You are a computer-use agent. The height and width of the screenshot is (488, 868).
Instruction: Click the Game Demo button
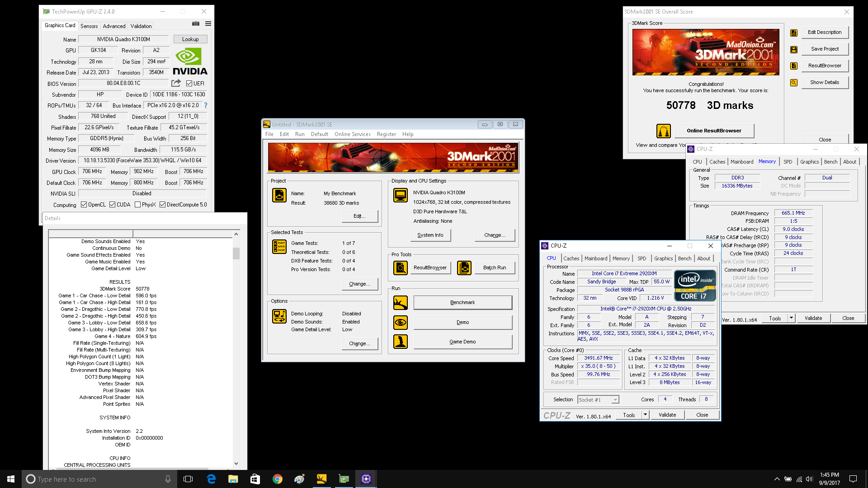click(x=462, y=342)
